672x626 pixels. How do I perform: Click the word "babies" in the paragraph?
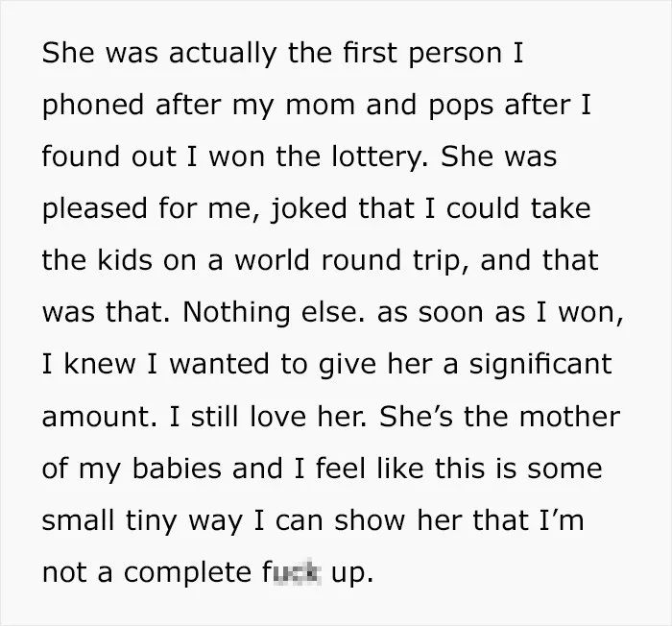point(177,469)
